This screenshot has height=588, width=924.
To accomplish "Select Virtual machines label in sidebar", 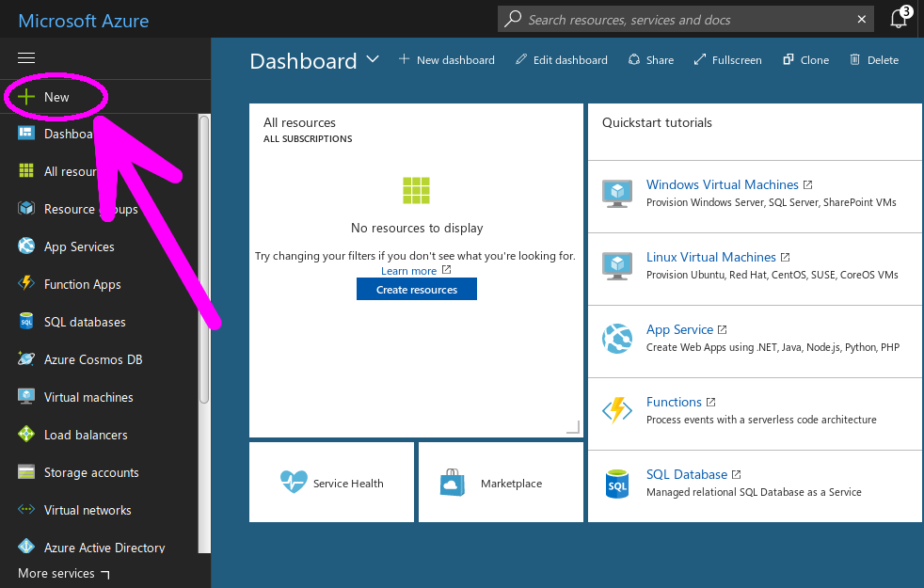I will 88,397.
